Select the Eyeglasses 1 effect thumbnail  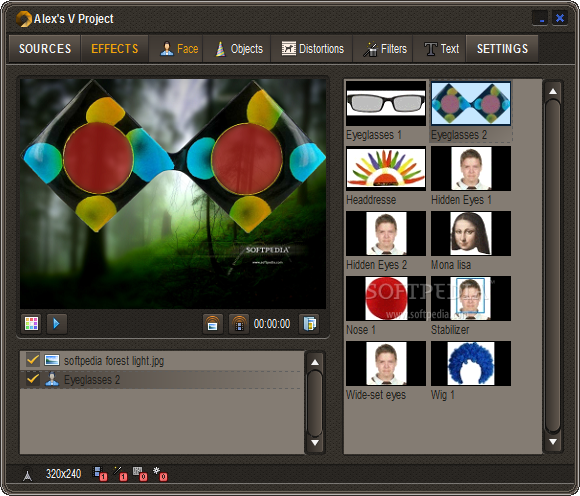point(386,104)
